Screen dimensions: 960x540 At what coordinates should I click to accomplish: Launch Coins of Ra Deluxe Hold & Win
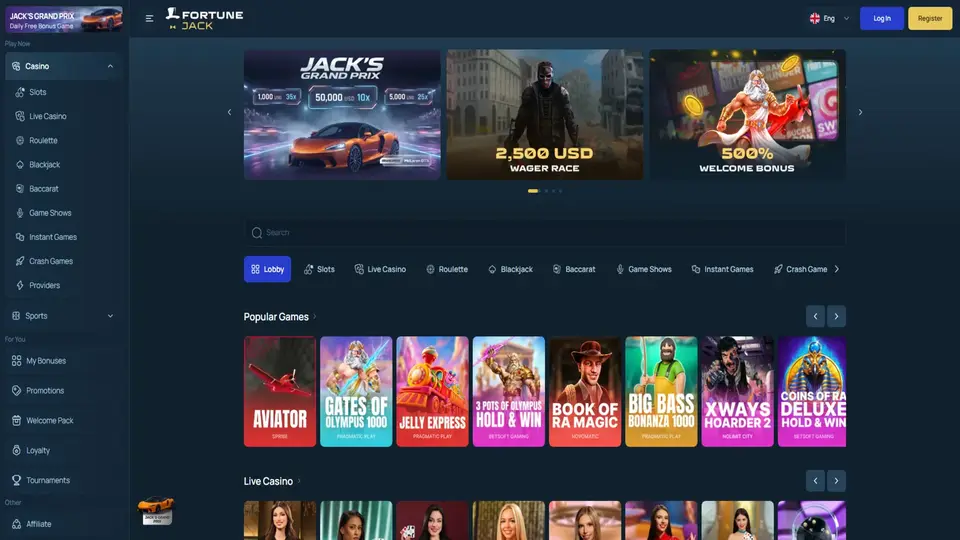point(812,391)
